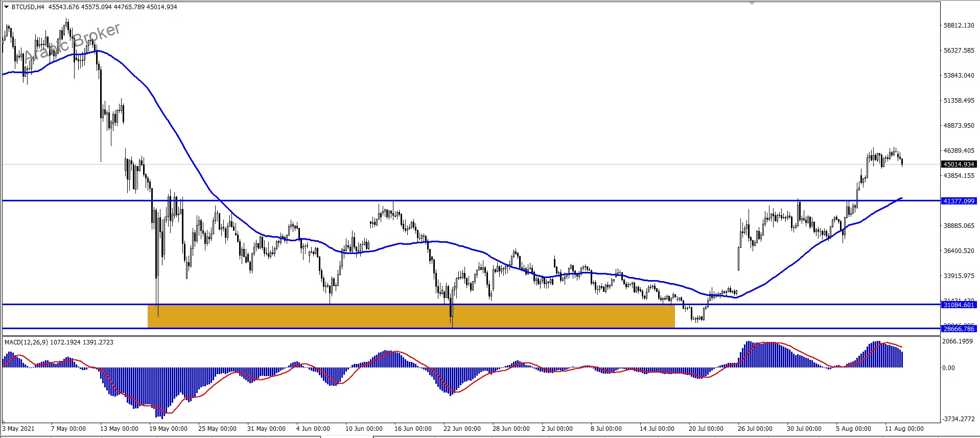Image resolution: width=980 pixels, height=438 pixels.
Task: Click the 2 Jul 00:00 date label
Action: click(557, 429)
